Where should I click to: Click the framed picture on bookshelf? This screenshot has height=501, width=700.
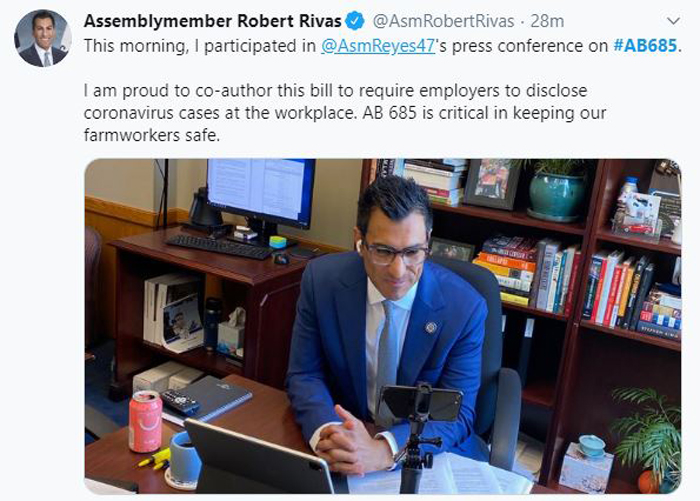492,184
